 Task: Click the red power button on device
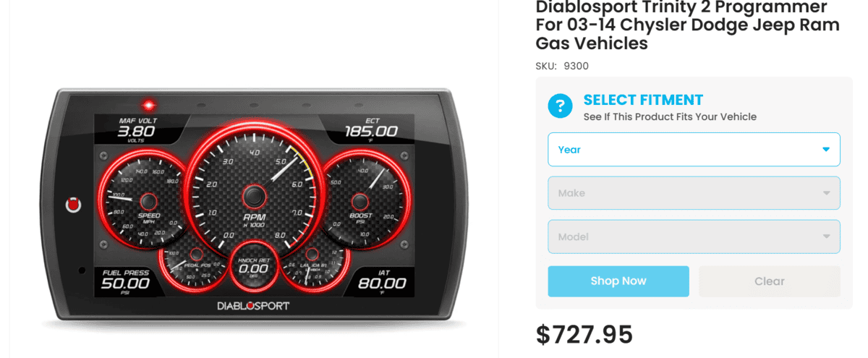point(72,205)
